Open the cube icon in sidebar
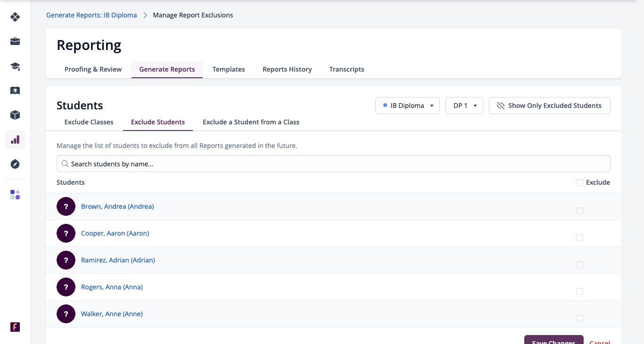Image resolution: width=644 pixels, height=344 pixels. [x=15, y=115]
